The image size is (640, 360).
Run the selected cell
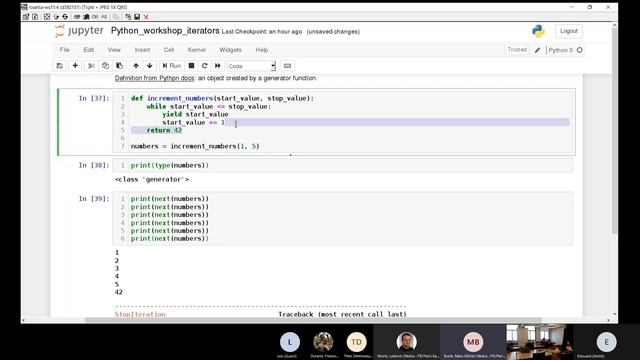tap(171, 66)
